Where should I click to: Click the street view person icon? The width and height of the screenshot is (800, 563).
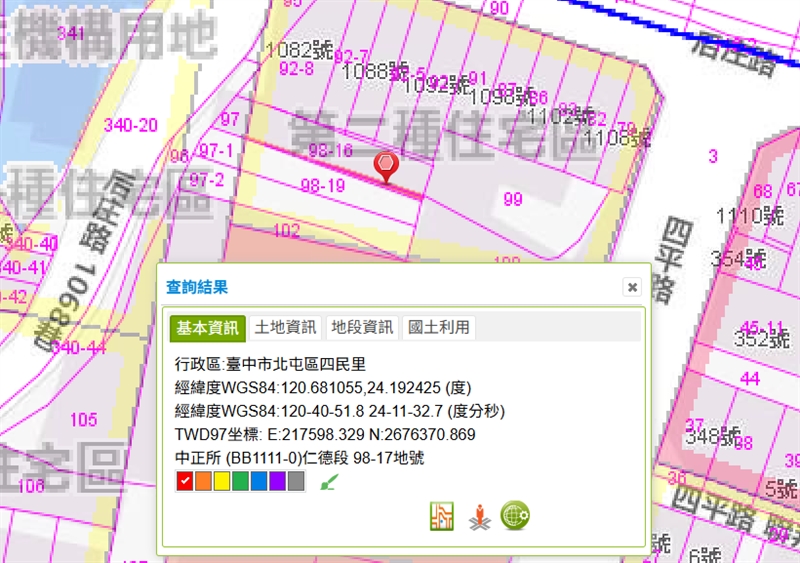479,516
